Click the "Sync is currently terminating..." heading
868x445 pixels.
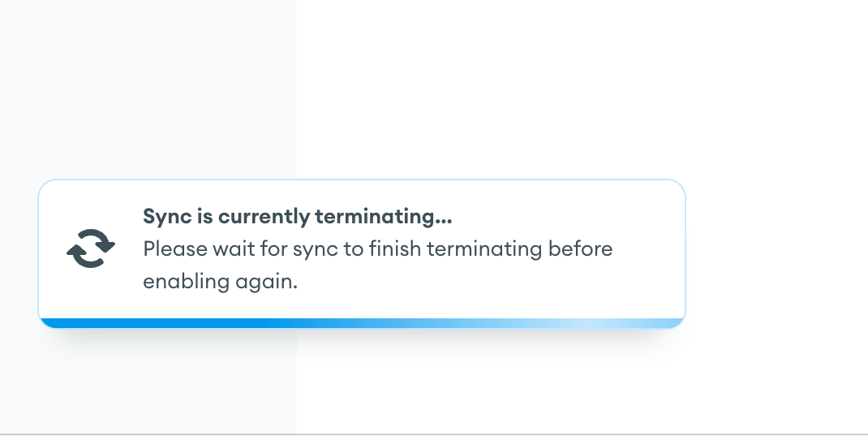[x=297, y=217]
